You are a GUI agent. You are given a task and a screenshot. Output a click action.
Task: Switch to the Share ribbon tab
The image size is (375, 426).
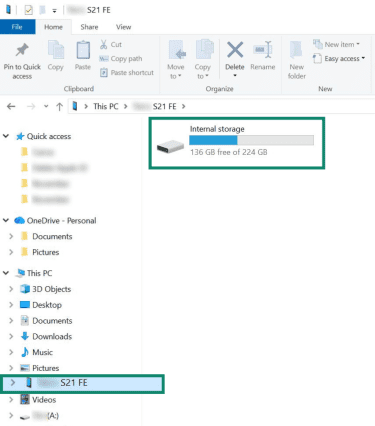pyautogui.click(x=89, y=27)
